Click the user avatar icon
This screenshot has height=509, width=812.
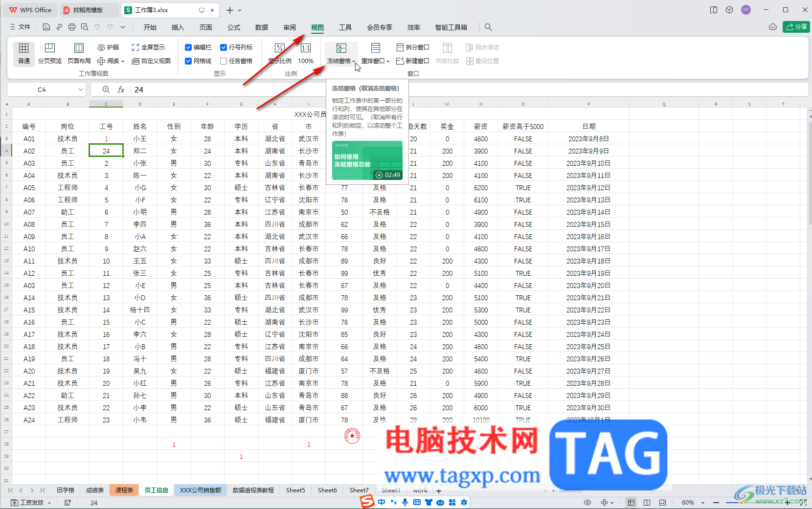pos(746,10)
